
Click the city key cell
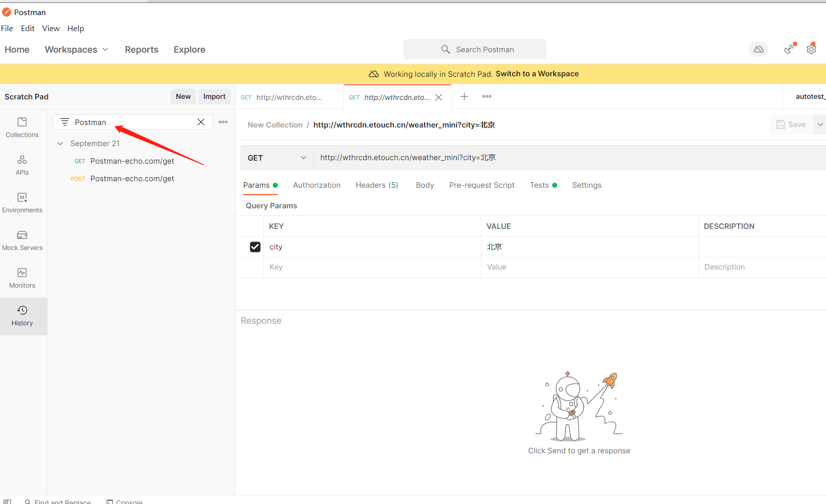pos(372,247)
